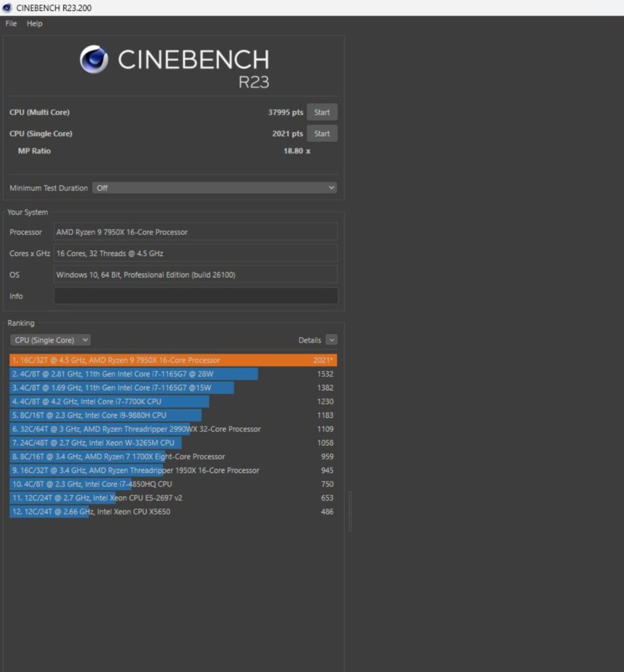Image resolution: width=624 pixels, height=672 pixels.
Task: Expand the Details dropdown arrow
Action: pos(331,340)
